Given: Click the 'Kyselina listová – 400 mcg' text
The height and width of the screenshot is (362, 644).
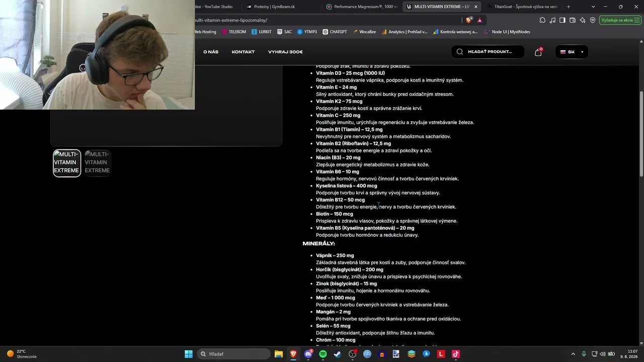Looking at the screenshot, I should tap(346, 186).
